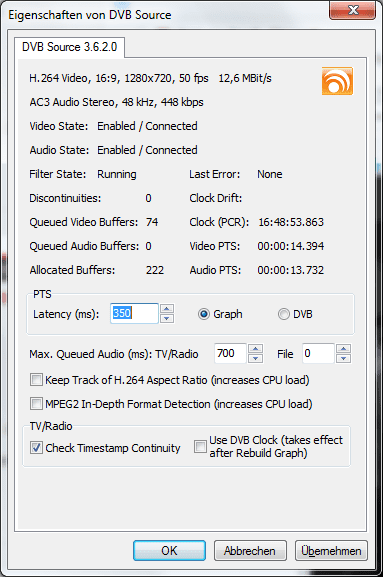384x578 pixels.
Task: Enable Use DVB Clock checkbox
Action: [x=200, y=446]
